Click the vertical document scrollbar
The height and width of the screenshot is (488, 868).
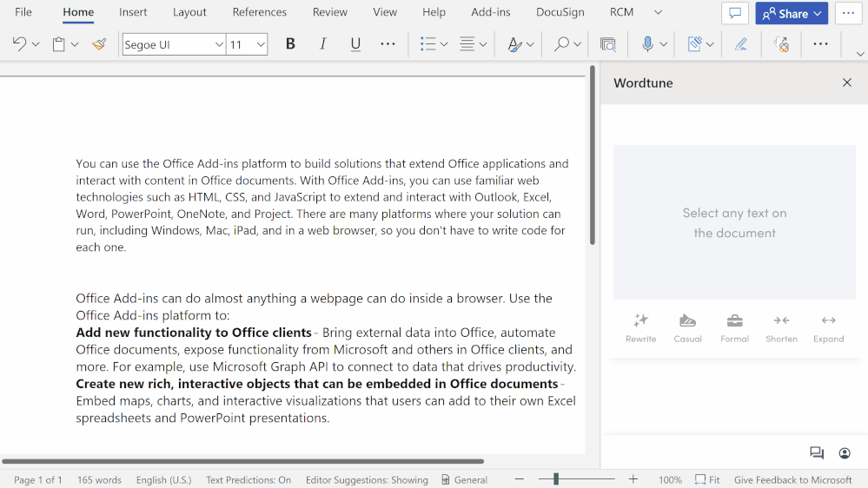coord(593,155)
